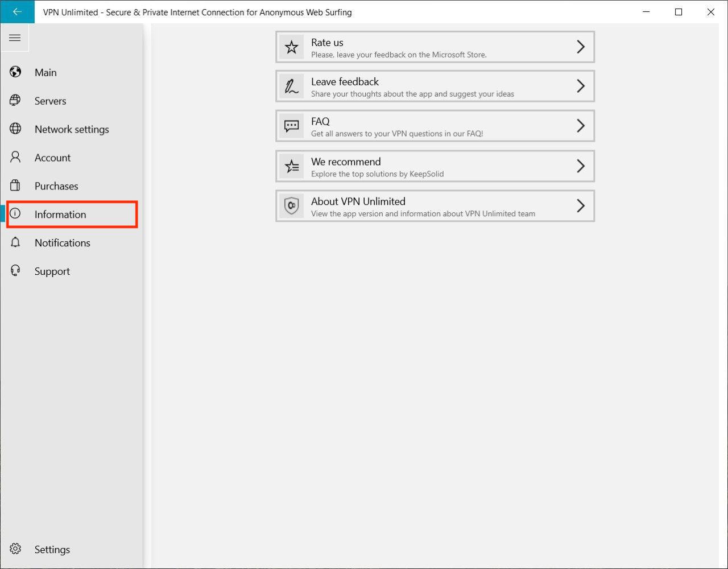This screenshot has height=569, width=728.
Task: Close the VPN Unlimited window
Action: [711, 11]
